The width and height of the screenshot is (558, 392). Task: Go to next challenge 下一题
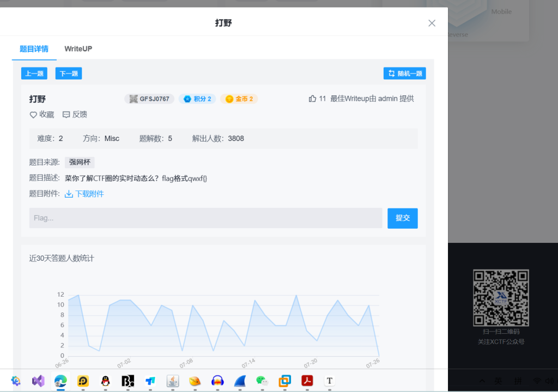click(x=68, y=73)
